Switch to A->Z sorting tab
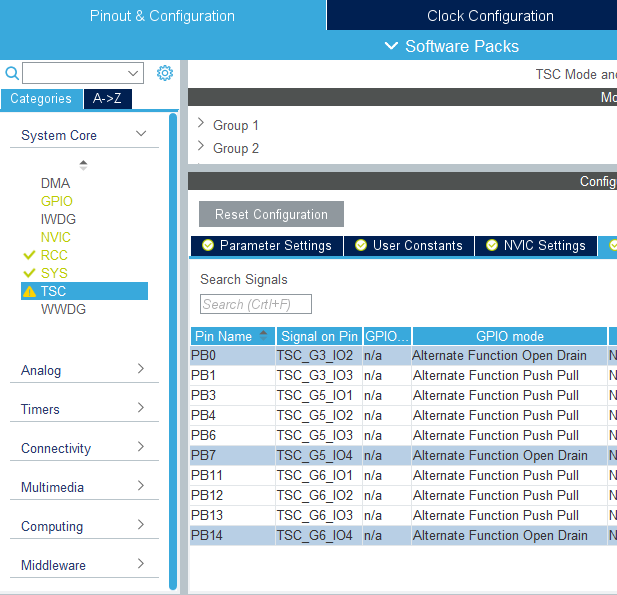Image resolution: width=617 pixels, height=595 pixels. (108, 99)
